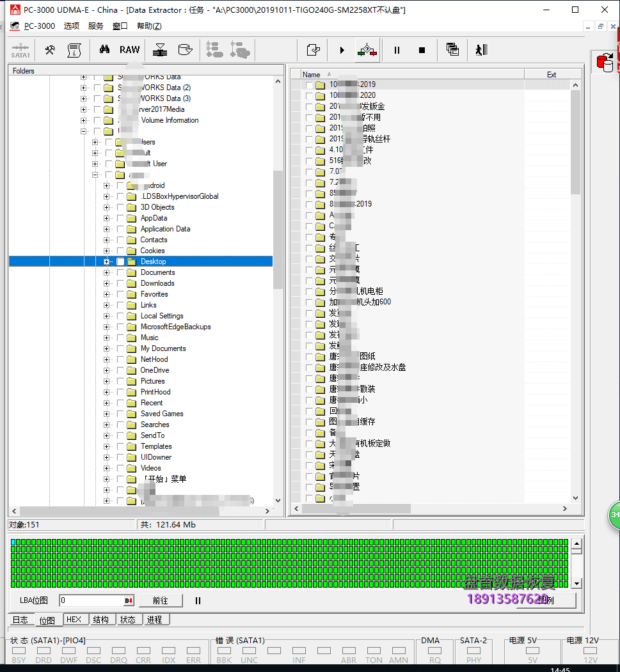Click the document with arrow icon
The height and width of the screenshot is (672, 620).
314,50
